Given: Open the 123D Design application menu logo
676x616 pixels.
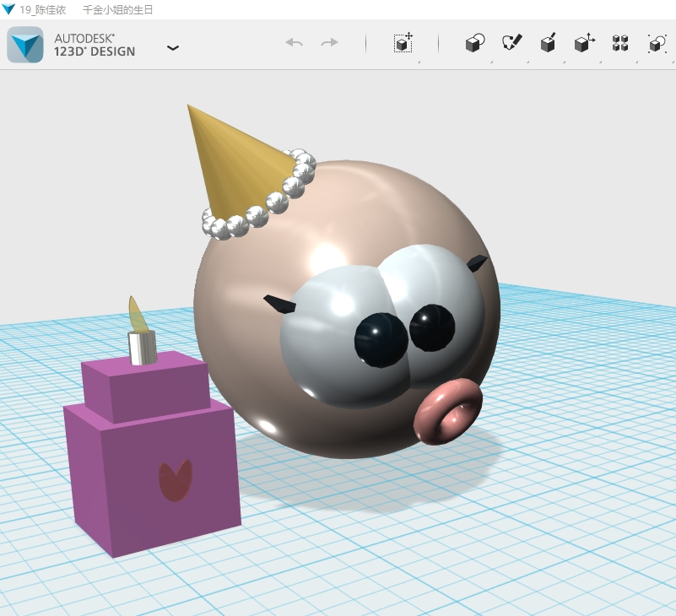Looking at the screenshot, I should (25, 45).
